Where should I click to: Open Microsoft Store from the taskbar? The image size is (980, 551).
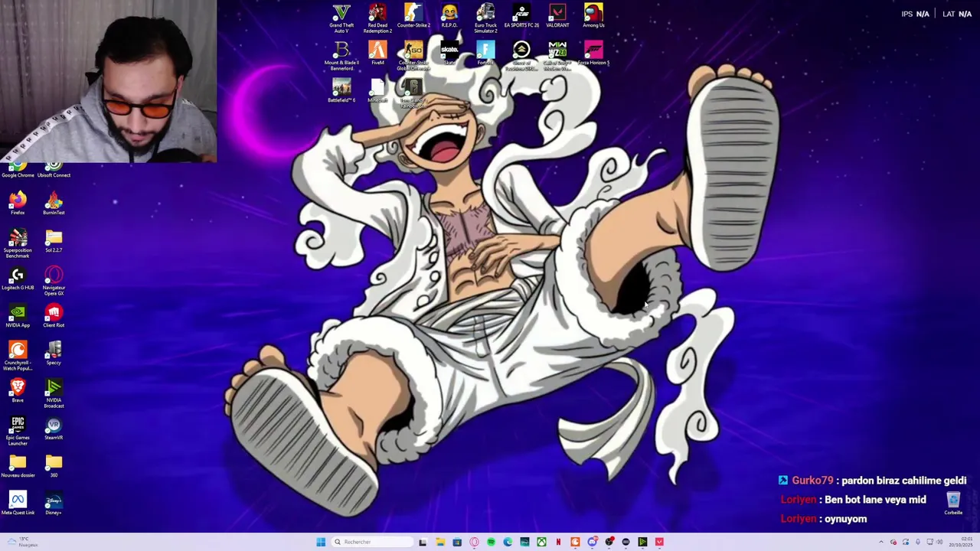tap(457, 542)
